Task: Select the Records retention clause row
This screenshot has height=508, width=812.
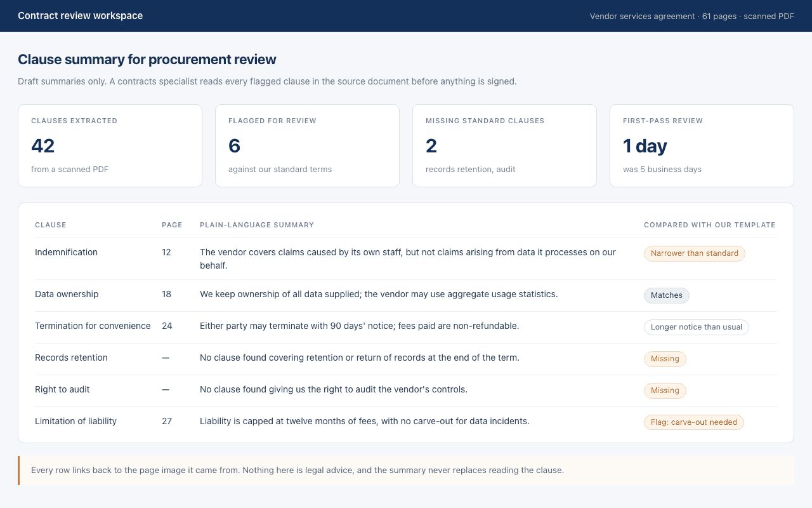Action: point(406,359)
